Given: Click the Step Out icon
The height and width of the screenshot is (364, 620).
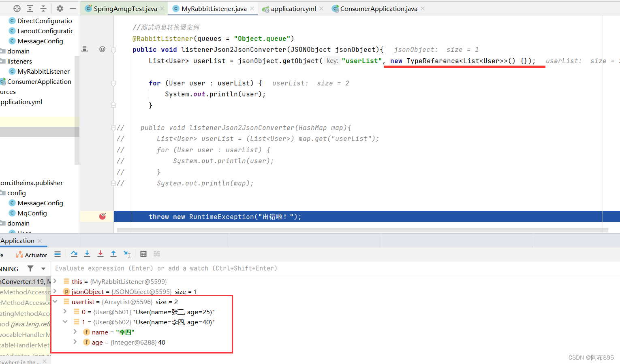Looking at the screenshot, I should (113, 254).
